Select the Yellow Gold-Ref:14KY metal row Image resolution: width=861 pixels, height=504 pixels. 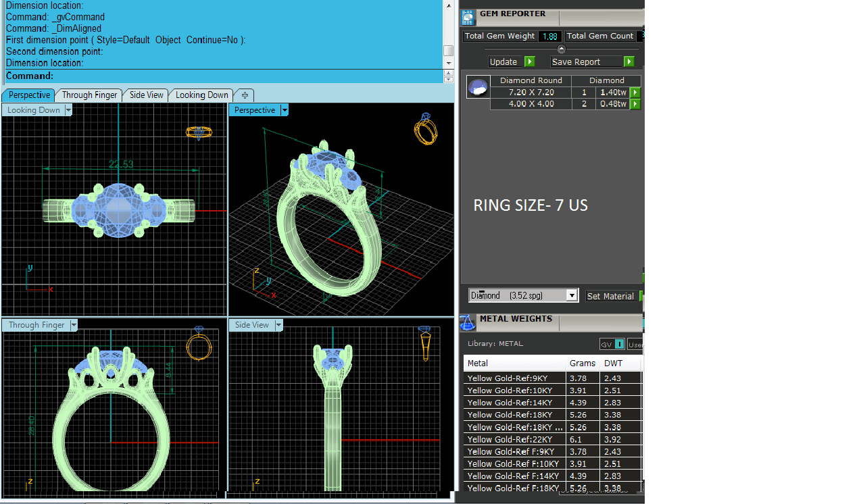coord(510,403)
